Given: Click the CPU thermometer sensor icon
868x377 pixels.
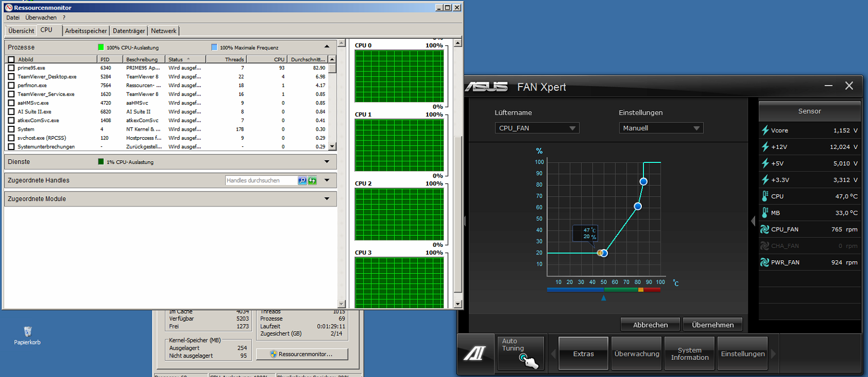Looking at the screenshot, I should [x=765, y=196].
